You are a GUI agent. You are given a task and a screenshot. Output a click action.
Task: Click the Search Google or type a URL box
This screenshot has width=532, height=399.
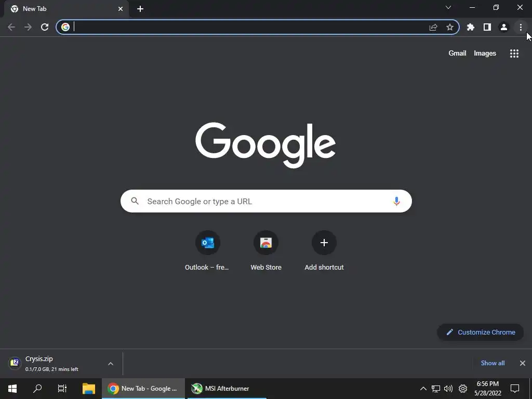[x=266, y=201]
